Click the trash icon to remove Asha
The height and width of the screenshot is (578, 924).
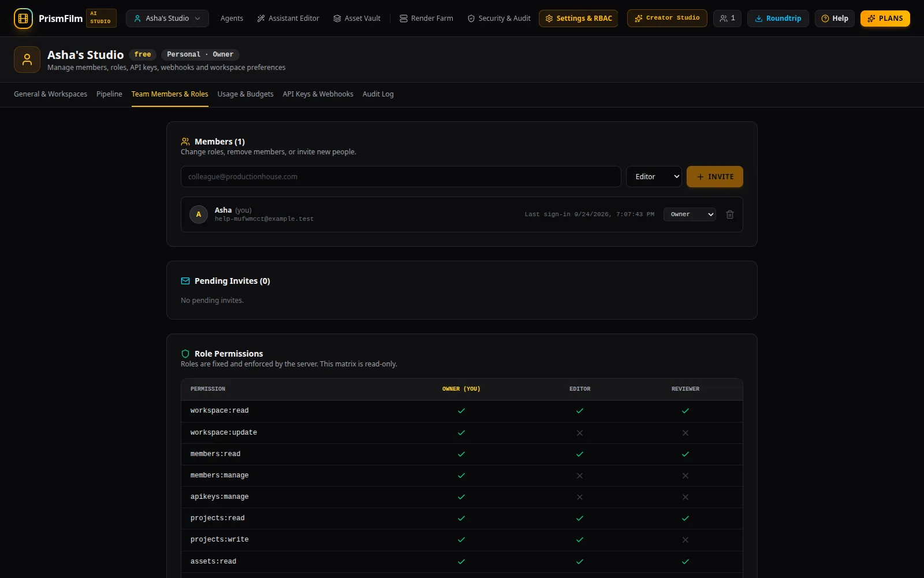pos(730,214)
